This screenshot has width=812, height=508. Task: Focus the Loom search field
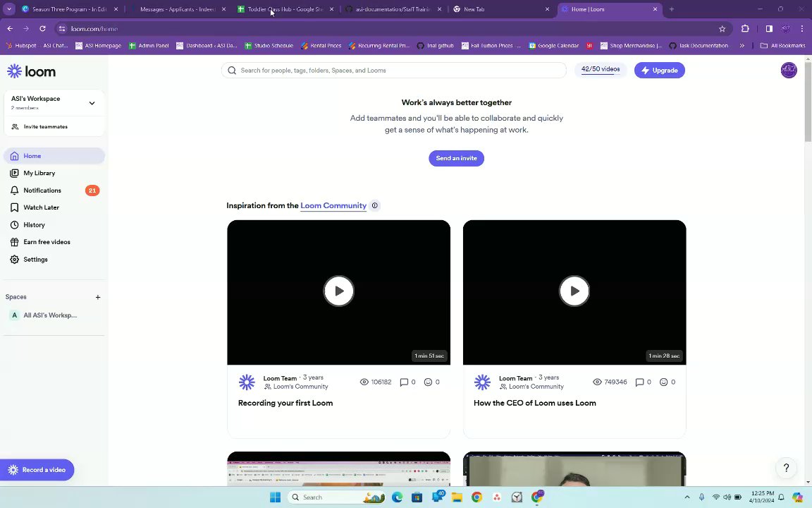coord(393,71)
